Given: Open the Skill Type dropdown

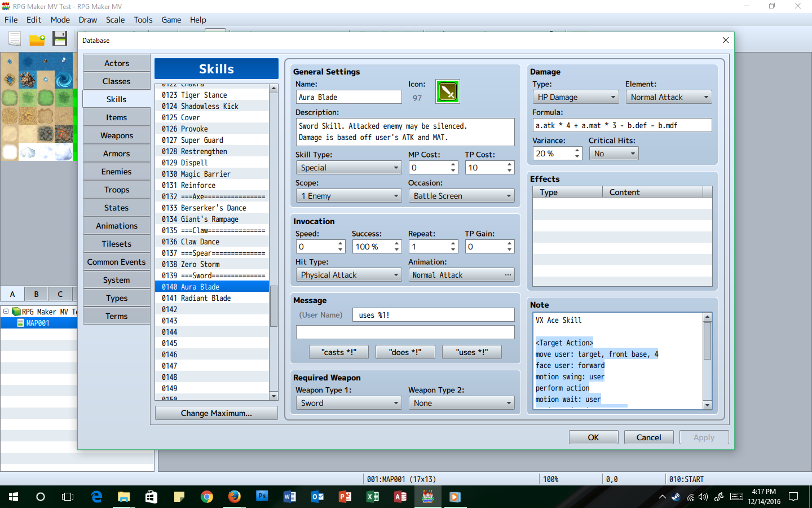Looking at the screenshot, I should (x=348, y=168).
